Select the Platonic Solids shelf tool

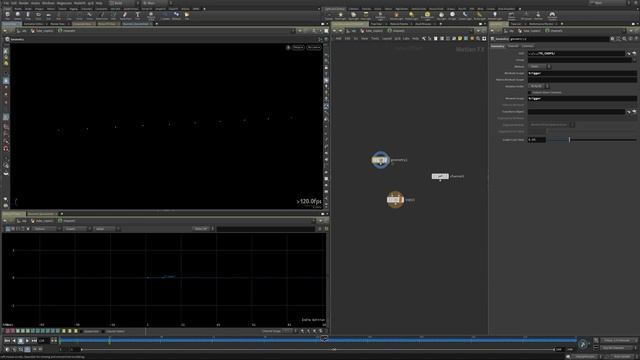click(x=151, y=16)
